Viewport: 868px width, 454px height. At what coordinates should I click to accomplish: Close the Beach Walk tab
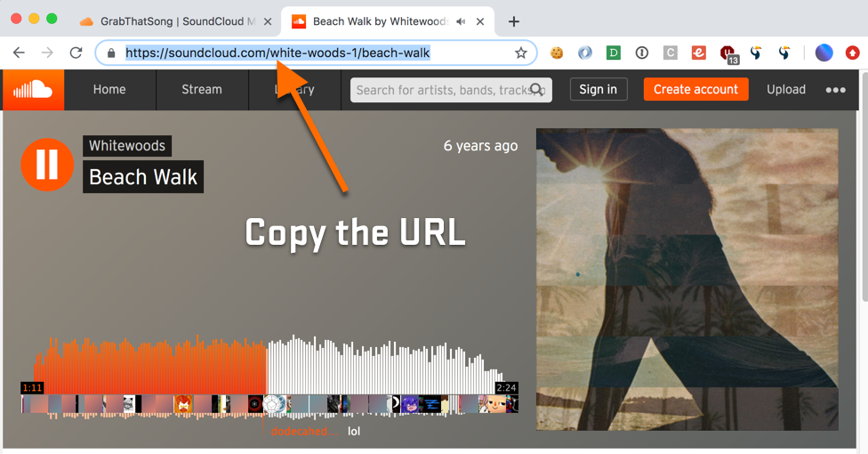tap(480, 21)
